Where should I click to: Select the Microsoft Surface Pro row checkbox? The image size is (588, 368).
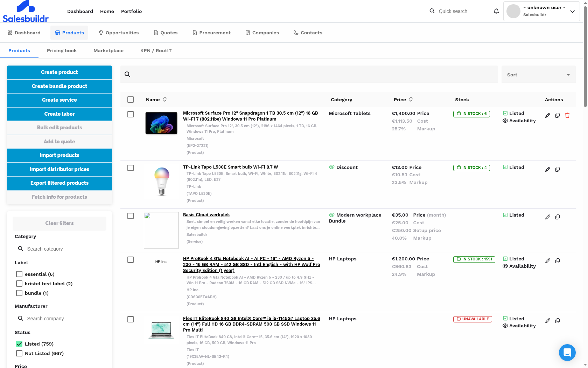[x=131, y=114]
